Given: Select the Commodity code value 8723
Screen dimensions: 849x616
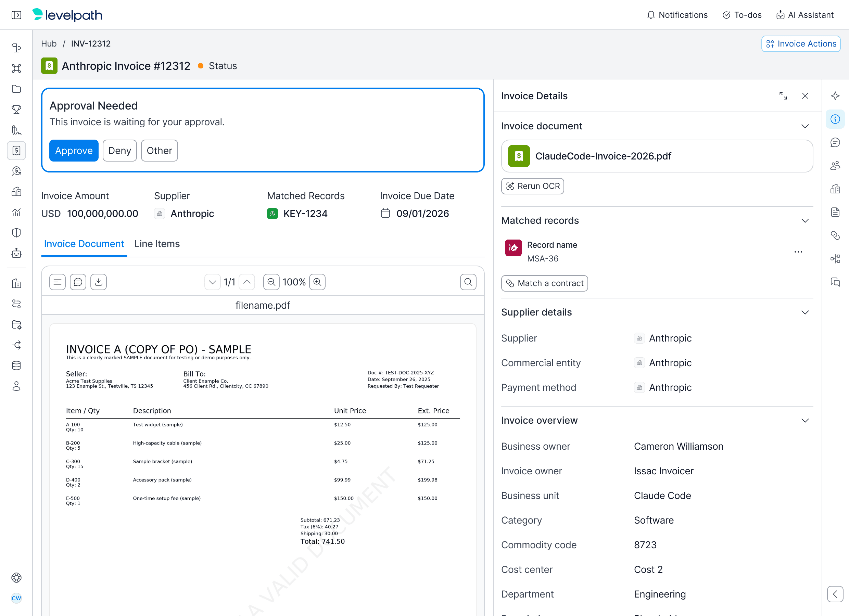Looking at the screenshot, I should (645, 545).
